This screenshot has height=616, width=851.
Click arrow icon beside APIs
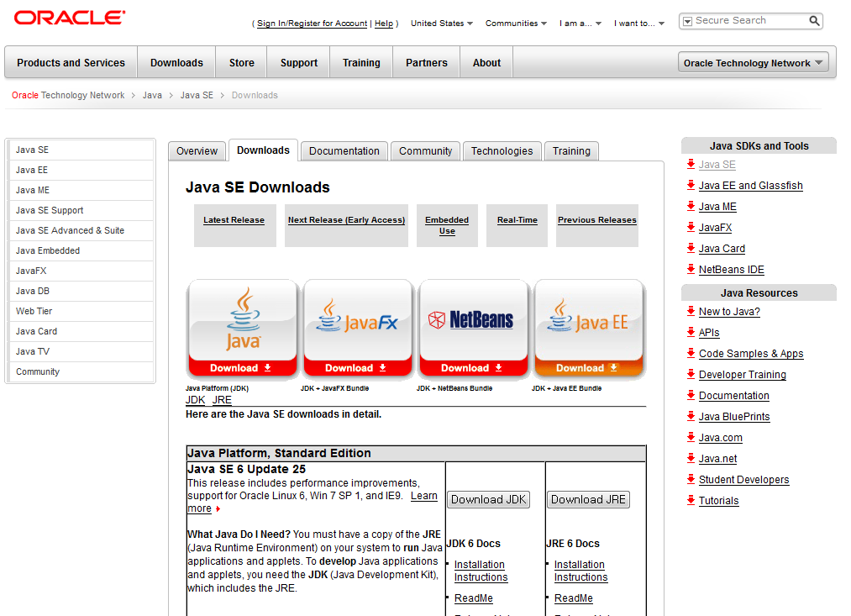tap(691, 332)
